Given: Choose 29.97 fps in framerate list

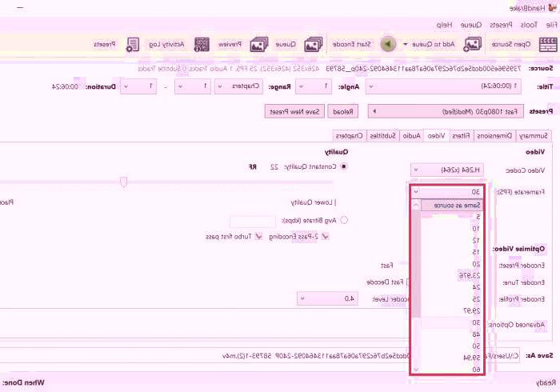Looking at the screenshot, I should coord(452,311).
